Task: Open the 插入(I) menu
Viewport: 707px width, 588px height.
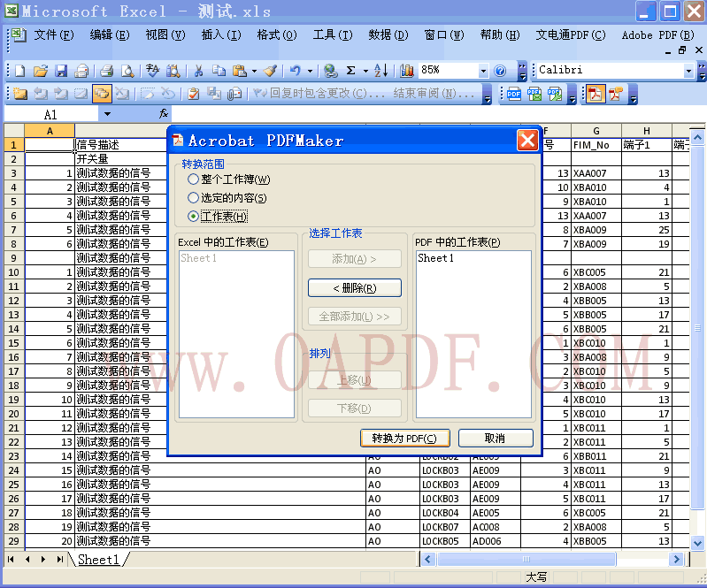Action: point(221,34)
